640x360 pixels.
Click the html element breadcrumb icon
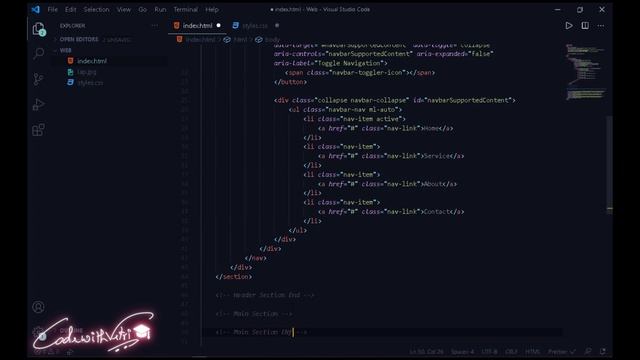[227, 40]
